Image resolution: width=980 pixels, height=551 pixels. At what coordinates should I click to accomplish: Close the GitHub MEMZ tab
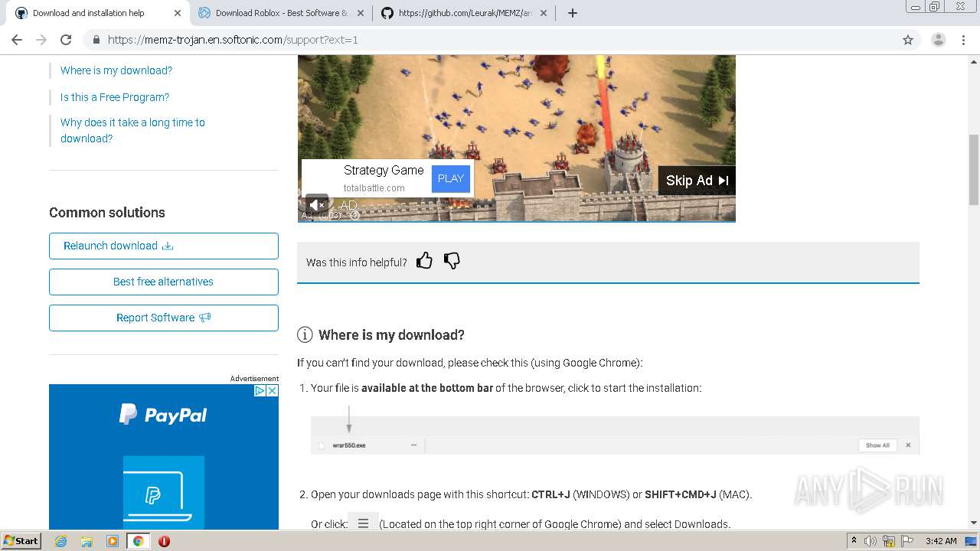point(544,13)
